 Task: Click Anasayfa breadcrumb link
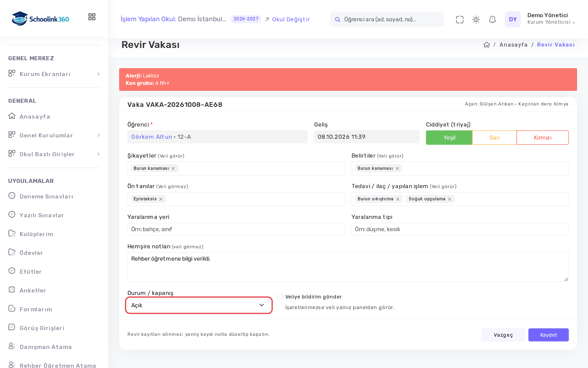pos(513,45)
